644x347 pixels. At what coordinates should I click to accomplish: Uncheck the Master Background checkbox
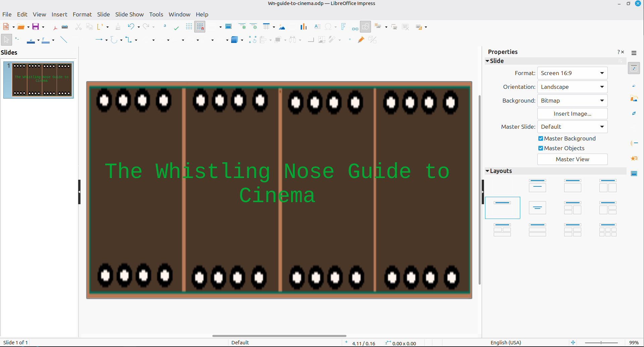click(541, 138)
